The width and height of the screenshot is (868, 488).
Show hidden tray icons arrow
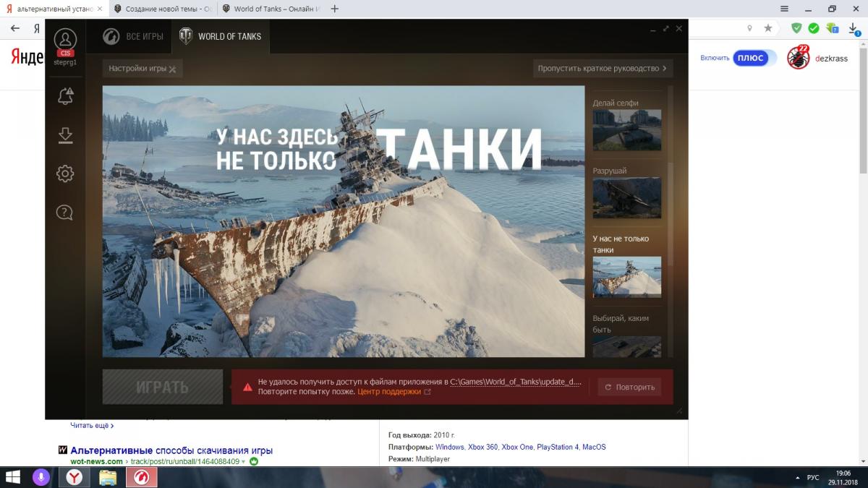tap(798, 477)
